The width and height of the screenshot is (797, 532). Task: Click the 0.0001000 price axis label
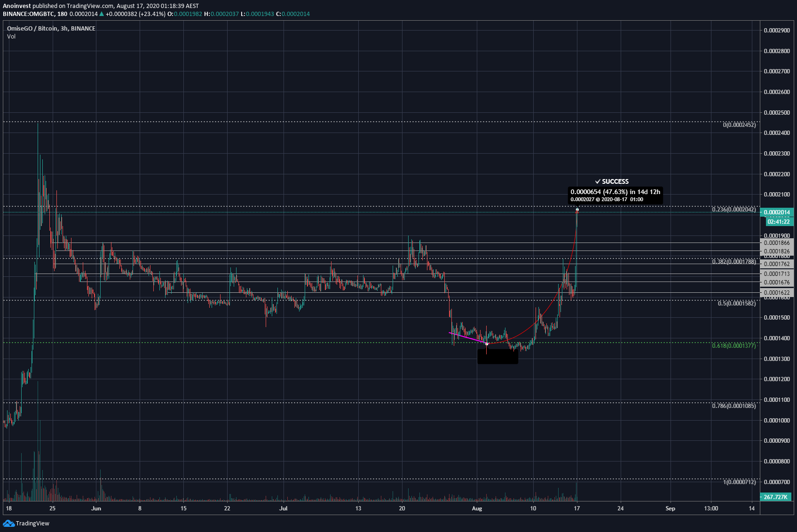pos(777,420)
